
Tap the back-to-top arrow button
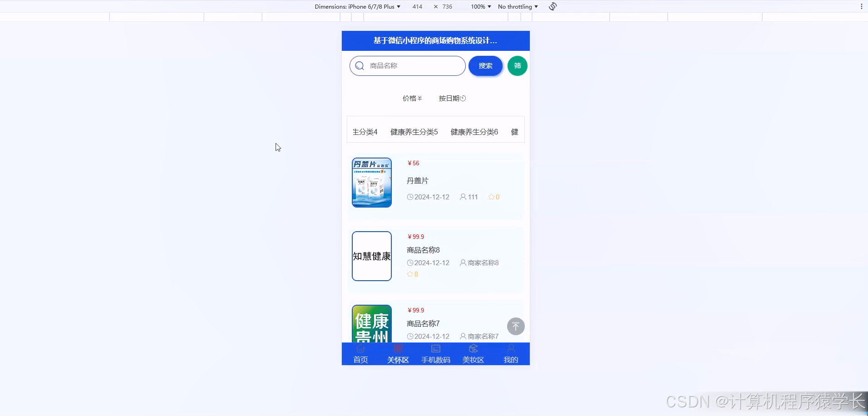(516, 326)
